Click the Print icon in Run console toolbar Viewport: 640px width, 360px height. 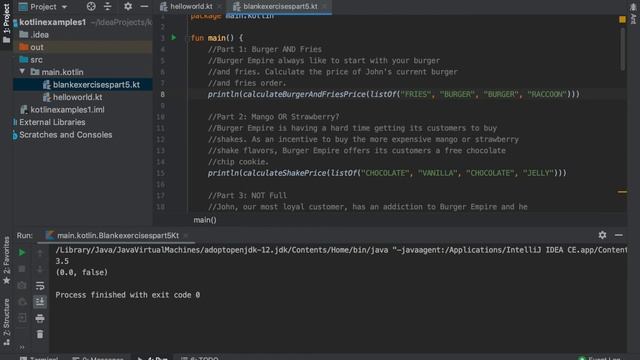click(x=40, y=318)
